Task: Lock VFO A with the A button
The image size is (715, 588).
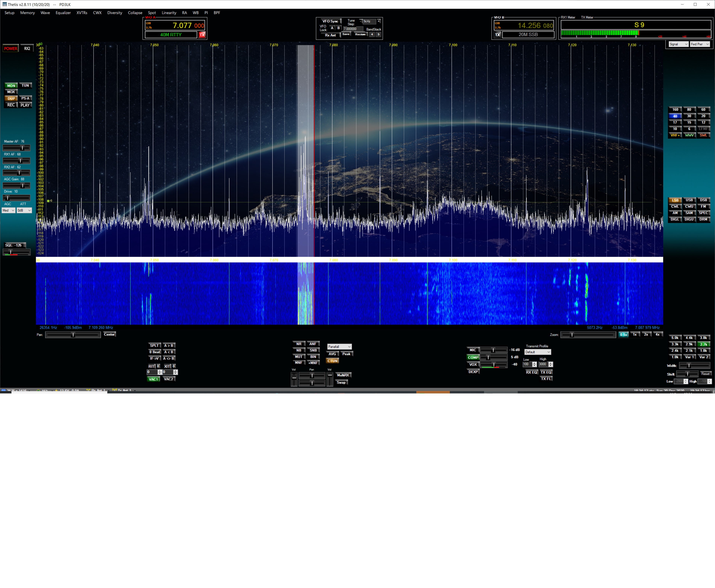Action: click(x=332, y=28)
